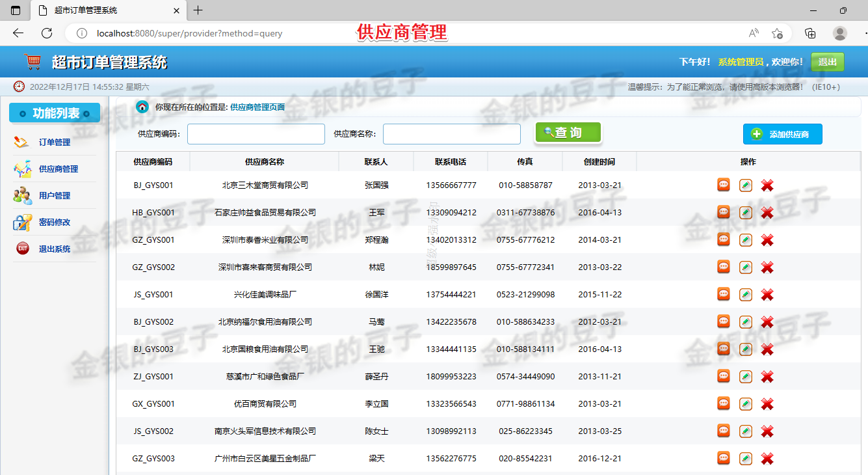Click the message icon for BJ_GYS001 row
This screenshot has height=475, width=868.
[x=723, y=185]
